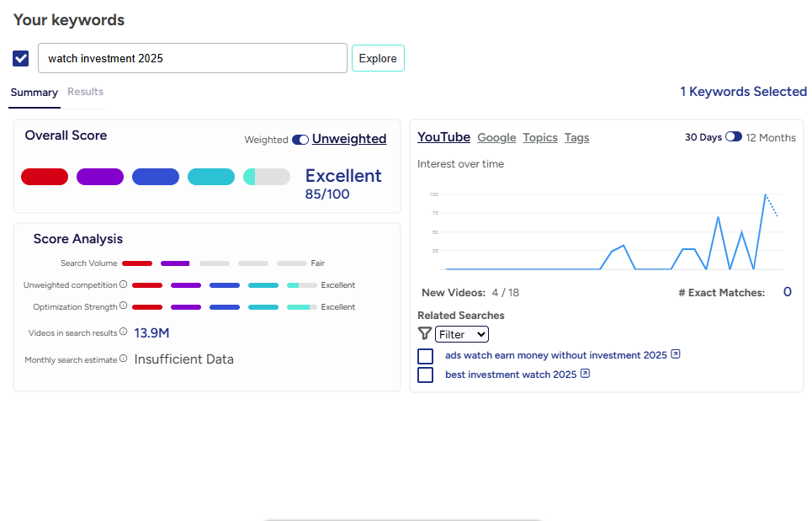Open the Filter dropdown

point(462,334)
